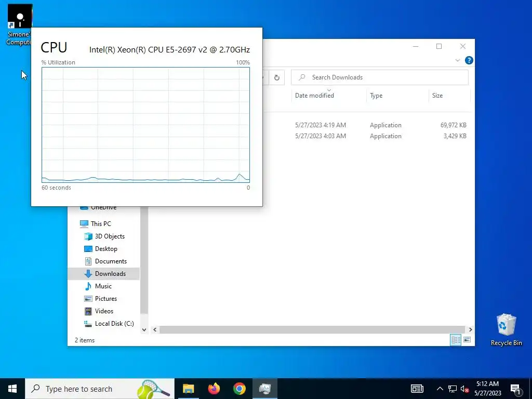Select the file modified 5/27/2023 4:19 AM
This screenshot has height=399, width=532.
pyautogui.click(x=320, y=125)
